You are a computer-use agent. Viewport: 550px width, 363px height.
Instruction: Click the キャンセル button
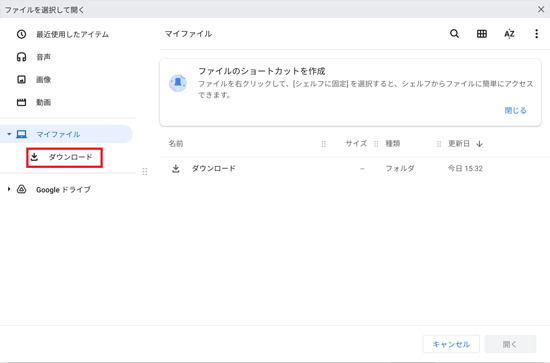451,344
